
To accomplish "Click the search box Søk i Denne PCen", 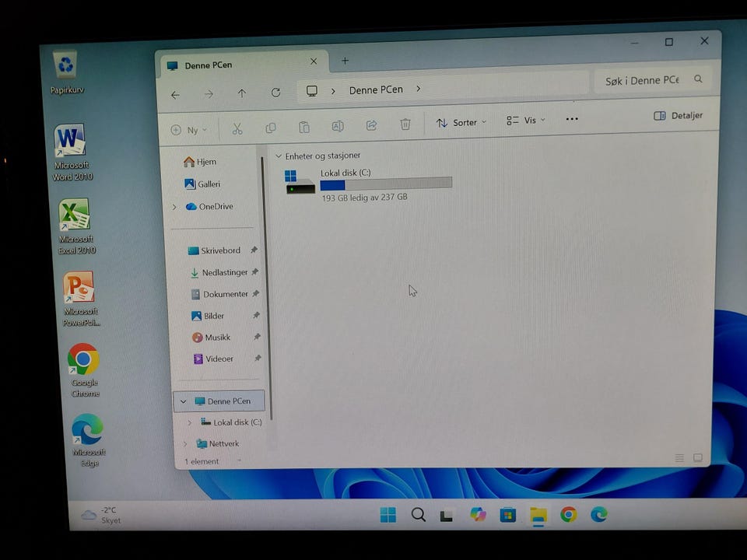I will [652, 80].
